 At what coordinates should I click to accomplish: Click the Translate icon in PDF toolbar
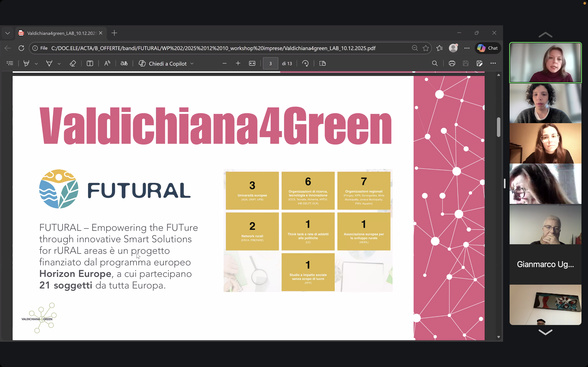124,64
